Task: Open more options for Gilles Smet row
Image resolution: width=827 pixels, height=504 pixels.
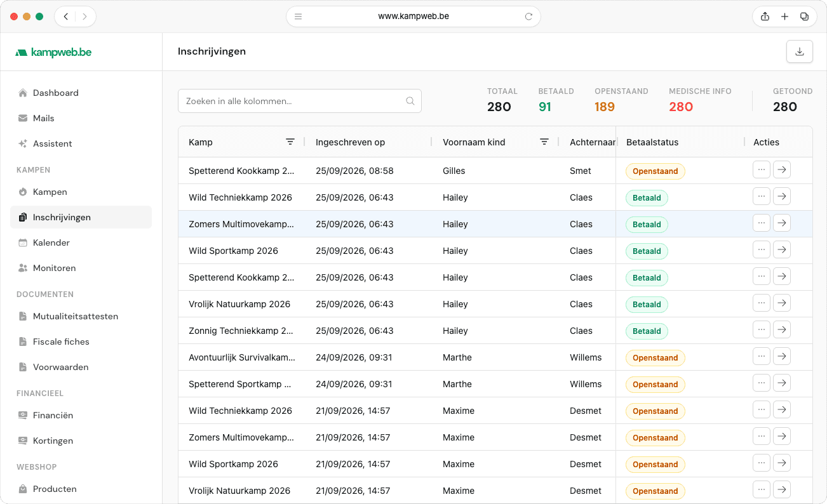Action: pyautogui.click(x=762, y=170)
